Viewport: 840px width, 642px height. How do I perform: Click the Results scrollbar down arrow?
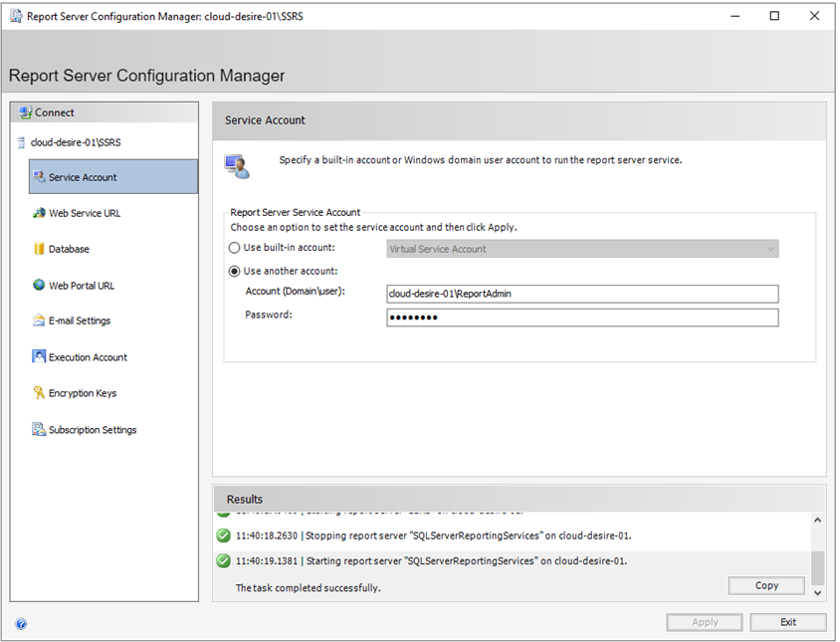818,592
